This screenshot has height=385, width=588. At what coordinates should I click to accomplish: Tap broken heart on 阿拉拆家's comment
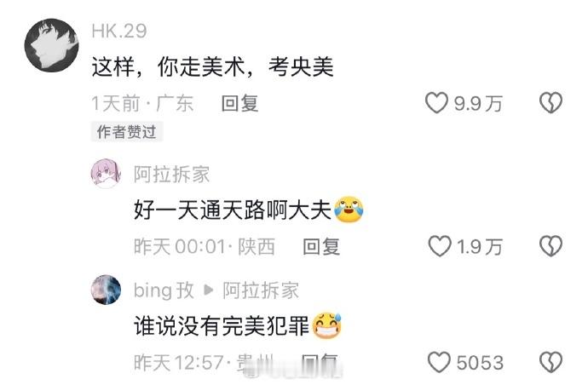(x=551, y=246)
